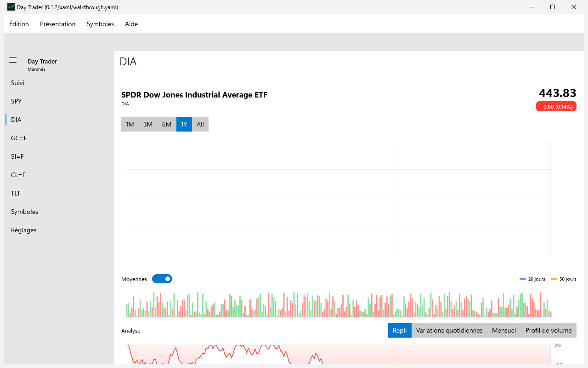This screenshot has width=588, height=368.
Task: Click the 20 jours legend entry
Action: click(532, 279)
